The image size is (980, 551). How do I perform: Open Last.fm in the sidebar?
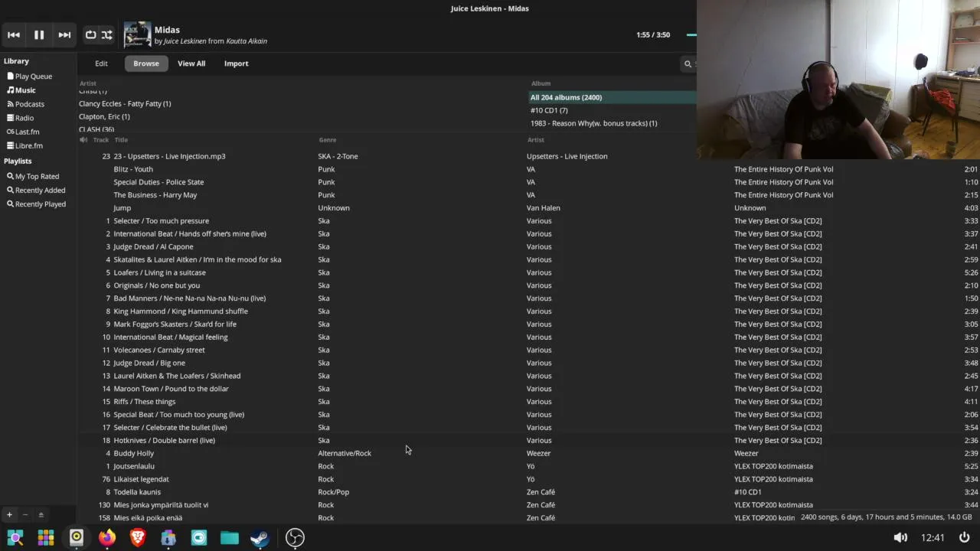pyautogui.click(x=27, y=132)
